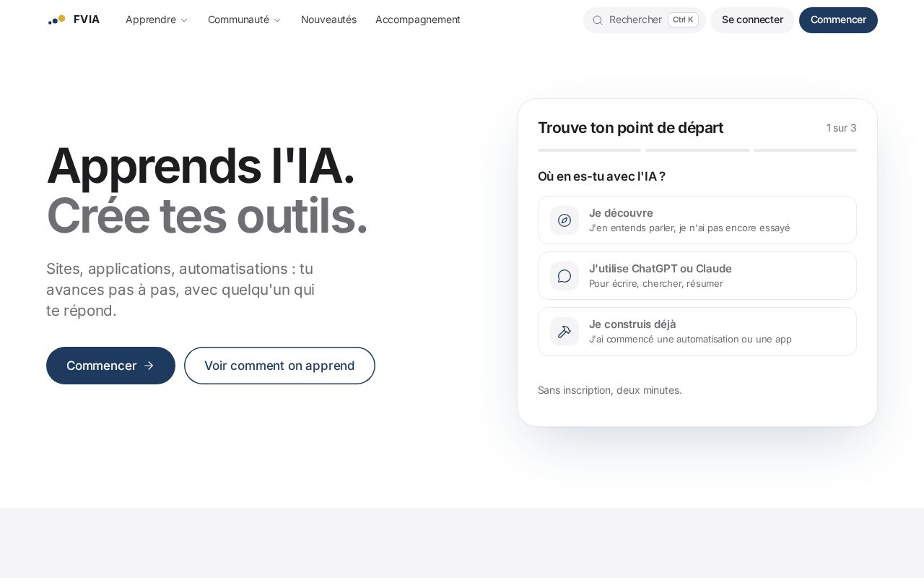Click the compass icon beside Je découvre
The width and height of the screenshot is (924, 578).
coord(565,220)
